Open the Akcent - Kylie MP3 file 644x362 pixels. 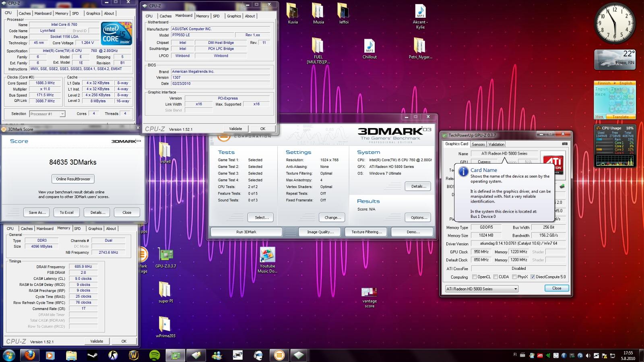[x=420, y=16]
